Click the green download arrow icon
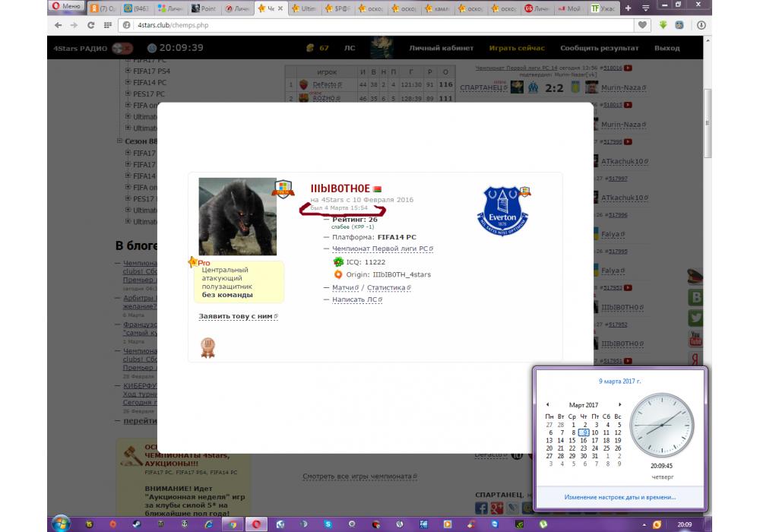 [663, 25]
